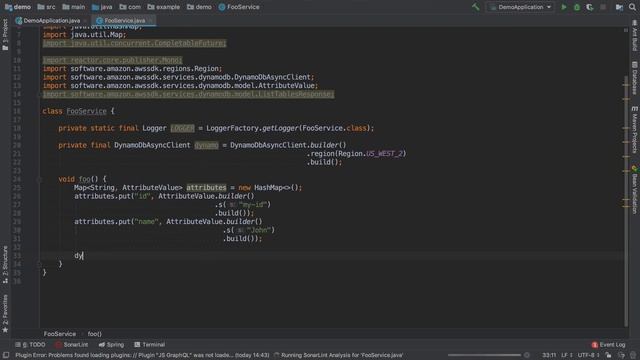Click the FooService class in navigation bar
Screen dimensions: 640x360
[239, 7]
